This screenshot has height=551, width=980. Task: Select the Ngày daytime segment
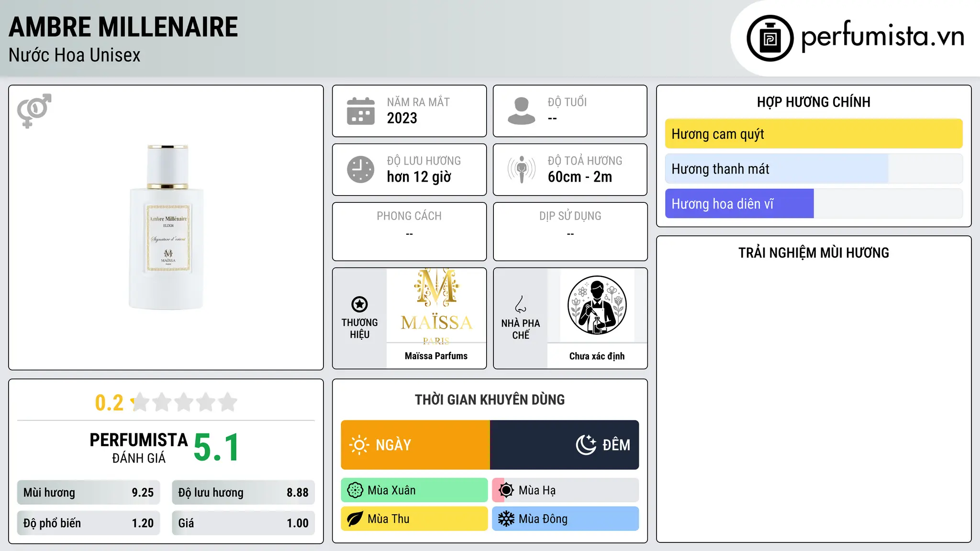click(x=415, y=445)
